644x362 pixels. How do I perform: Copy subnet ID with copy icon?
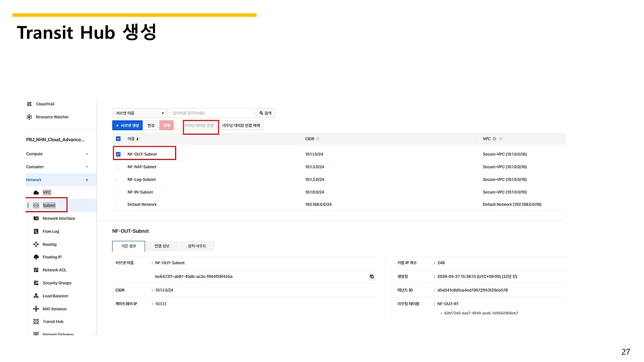coord(372,277)
